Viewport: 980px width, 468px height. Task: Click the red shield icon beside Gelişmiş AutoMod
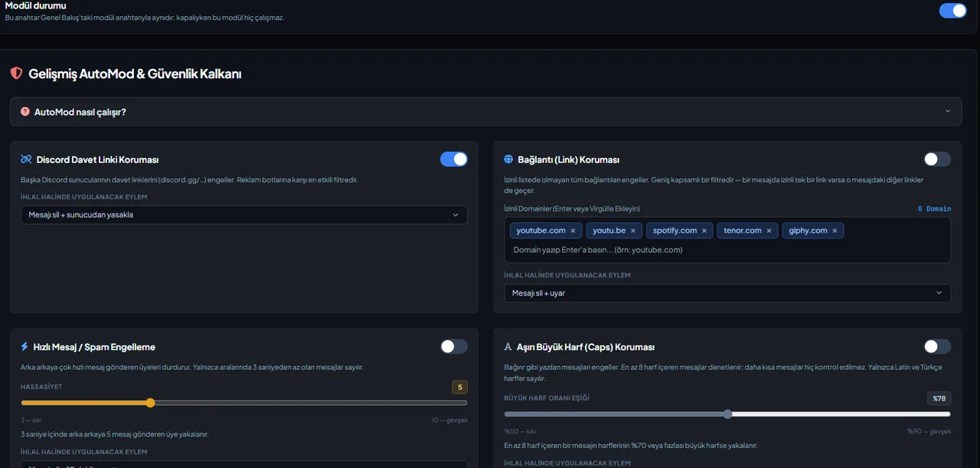pyautogui.click(x=16, y=74)
